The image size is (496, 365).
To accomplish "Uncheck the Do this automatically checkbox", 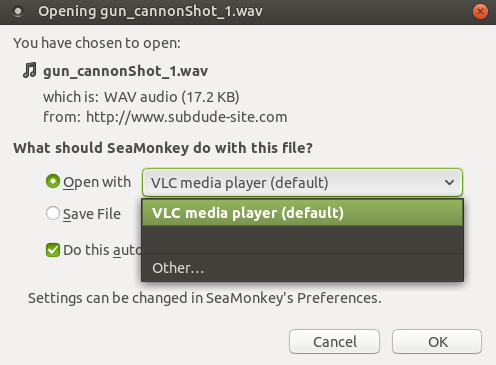I will (53, 250).
